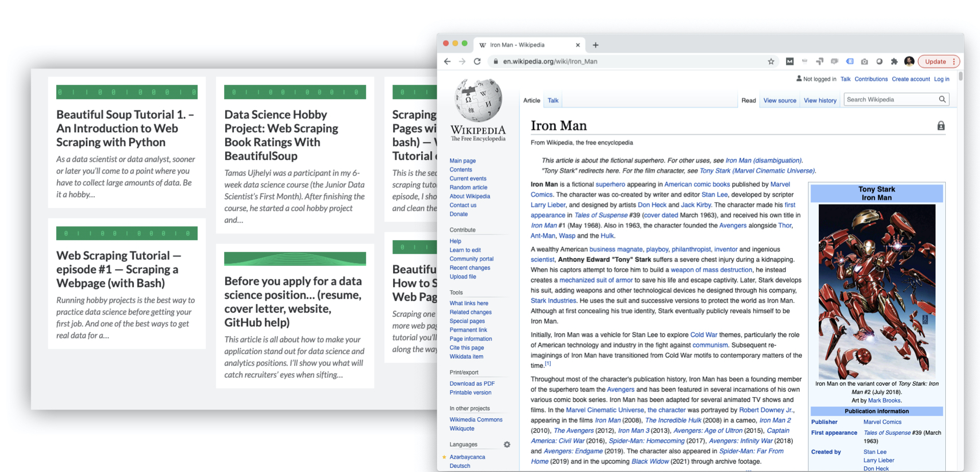This screenshot has width=980, height=472.
Task: Click the page protection padlock icon
Action: click(941, 126)
